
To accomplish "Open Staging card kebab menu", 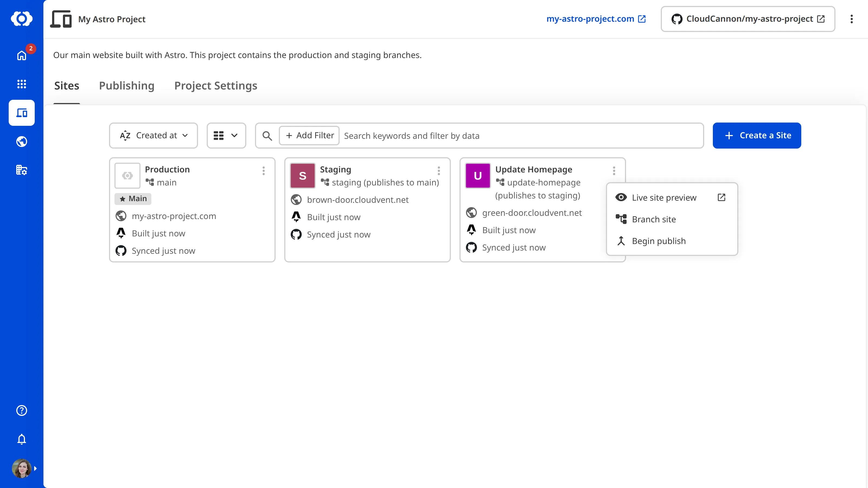I will point(439,171).
